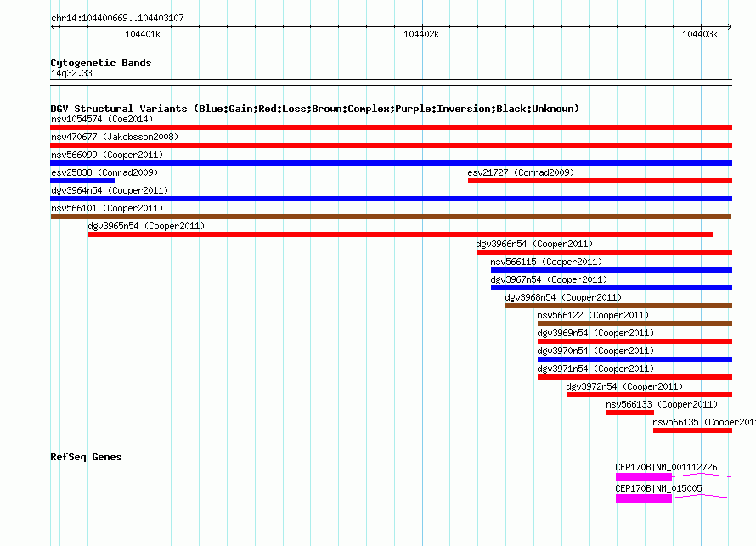Select the dgv3971n54 (Cooper2011) label
The width and height of the screenshot is (756, 546).
coord(595,369)
